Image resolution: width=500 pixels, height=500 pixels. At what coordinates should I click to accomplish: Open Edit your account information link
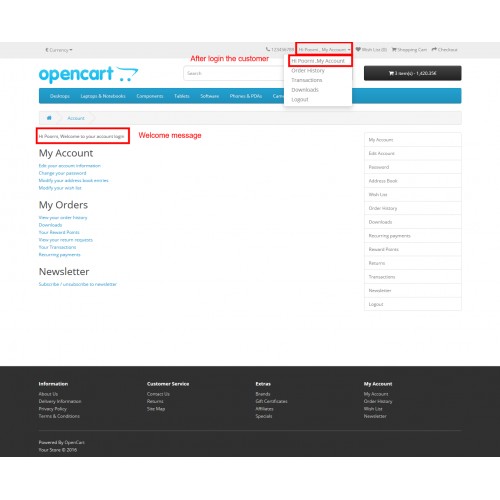(69, 166)
